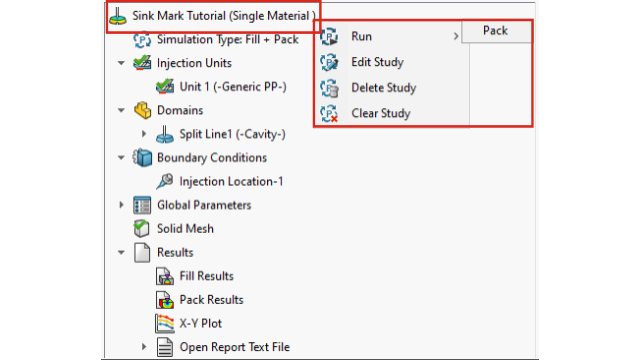The height and width of the screenshot is (360, 640).
Task: Click the Sink Mark Tutorial study icon
Action: (118, 16)
